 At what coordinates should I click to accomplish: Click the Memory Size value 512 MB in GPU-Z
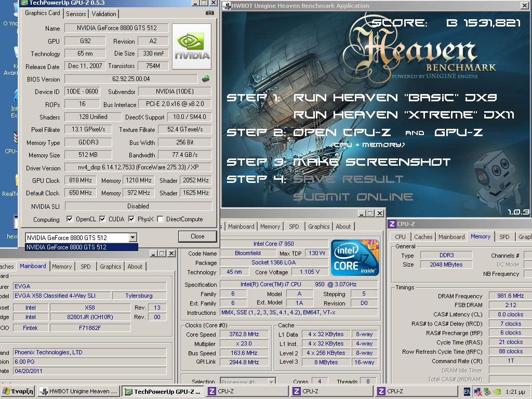88,155
